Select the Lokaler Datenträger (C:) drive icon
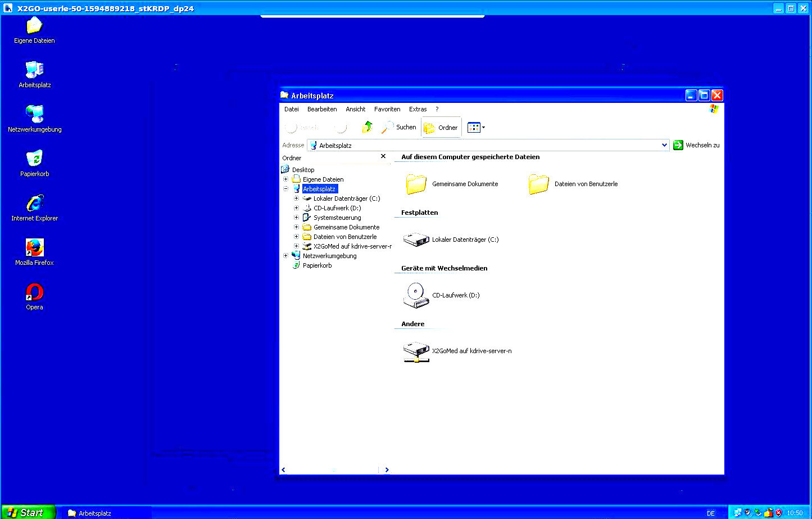Image resolution: width=812 pixels, height=519 pixels. click(x=416, y=240)
